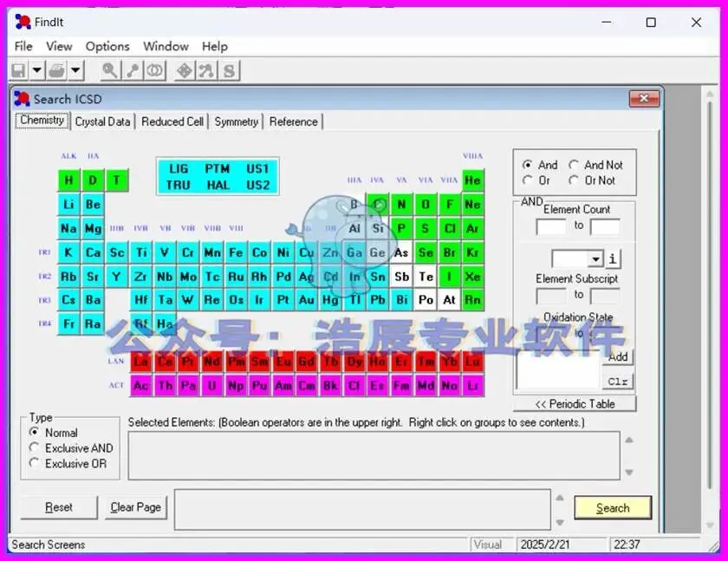Select deuterium D element tile
Screen dimensions: 728x561
coord(93,180)
